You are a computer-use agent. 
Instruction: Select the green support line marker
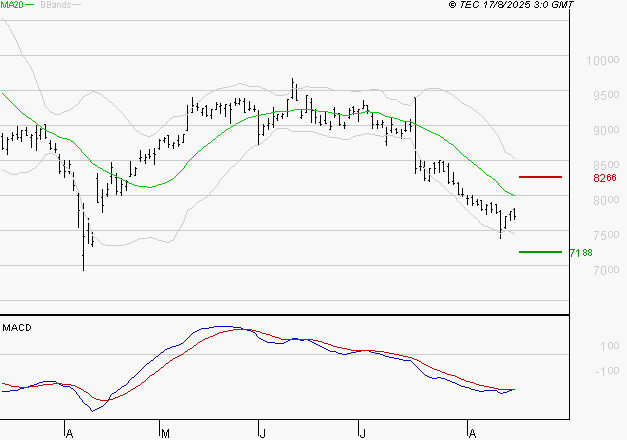tap(540, 252)
